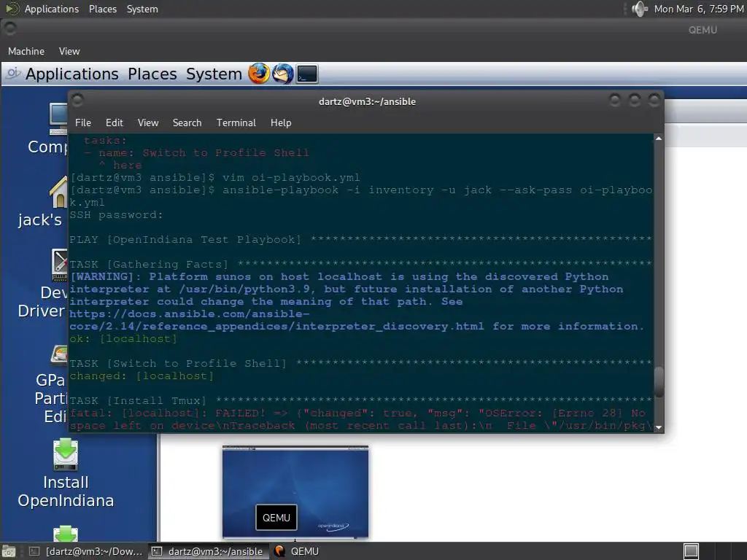
Task: Click the show desktop icon in taskbar
Action: [x=9, y=551]
